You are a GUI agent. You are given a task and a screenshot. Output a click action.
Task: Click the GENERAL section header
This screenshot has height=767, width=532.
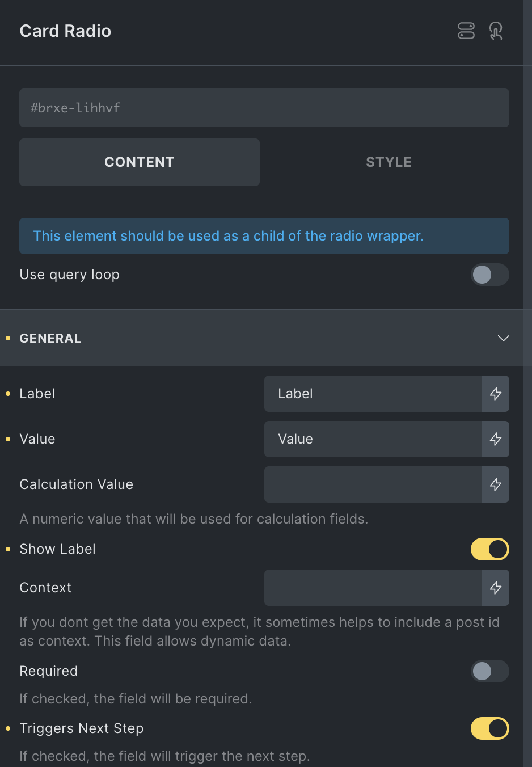click(261, 338)
